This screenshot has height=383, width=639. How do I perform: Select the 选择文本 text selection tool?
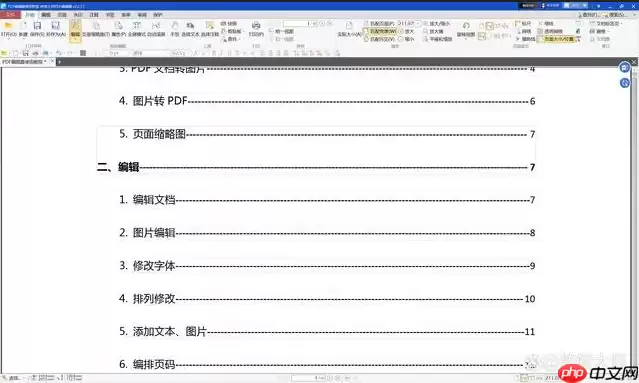coord(190,29)
